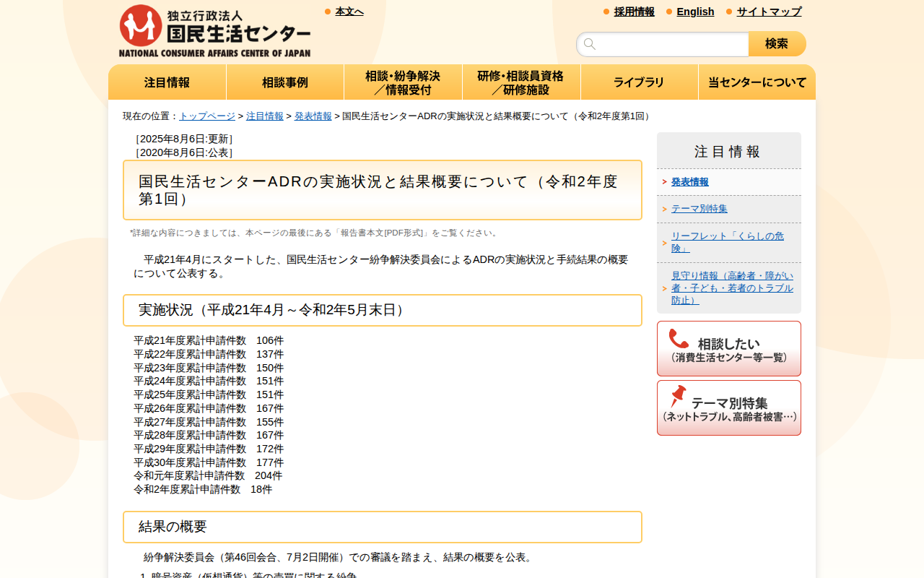This screenshot has height=578, width=924.
Task: Open the 当センターについて menu
Action: click(x=757, y=82)
